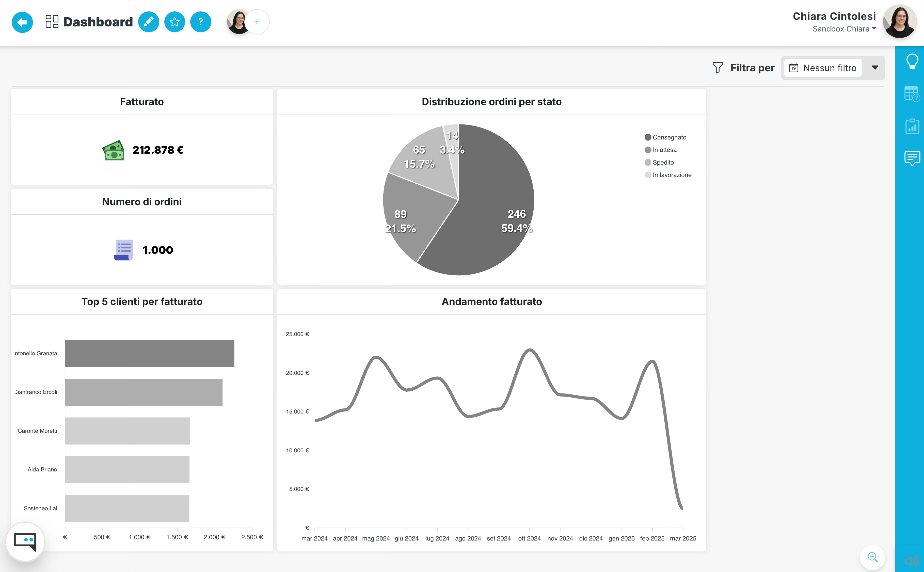This screenshot has width=924, height=572.
Task: Toggle the Consegnato legend entry
Action: tap(669, 137)
